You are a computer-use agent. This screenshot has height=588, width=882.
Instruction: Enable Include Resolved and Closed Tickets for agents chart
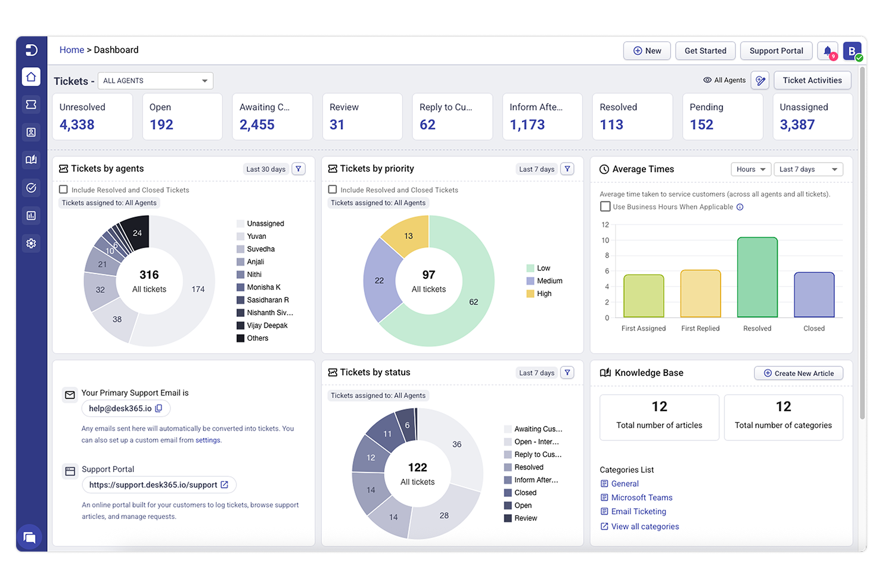click(x=63, y=189)
